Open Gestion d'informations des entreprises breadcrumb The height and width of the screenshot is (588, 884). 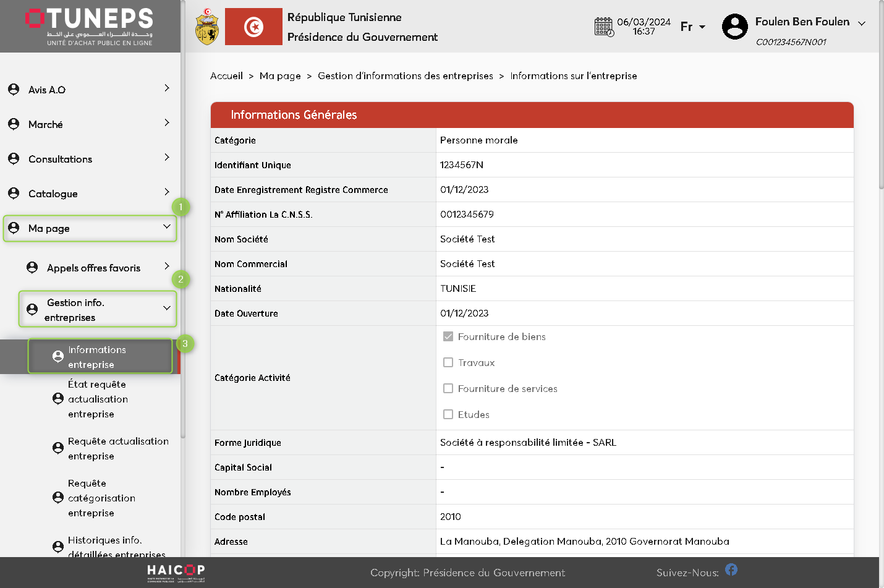point(405,76)
